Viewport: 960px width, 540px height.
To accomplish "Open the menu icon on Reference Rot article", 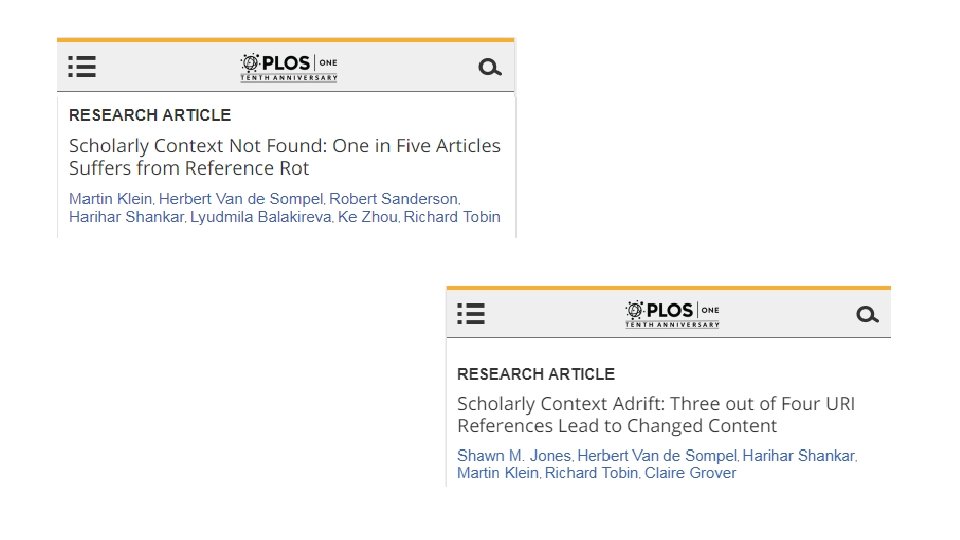I will pos(82,67).
